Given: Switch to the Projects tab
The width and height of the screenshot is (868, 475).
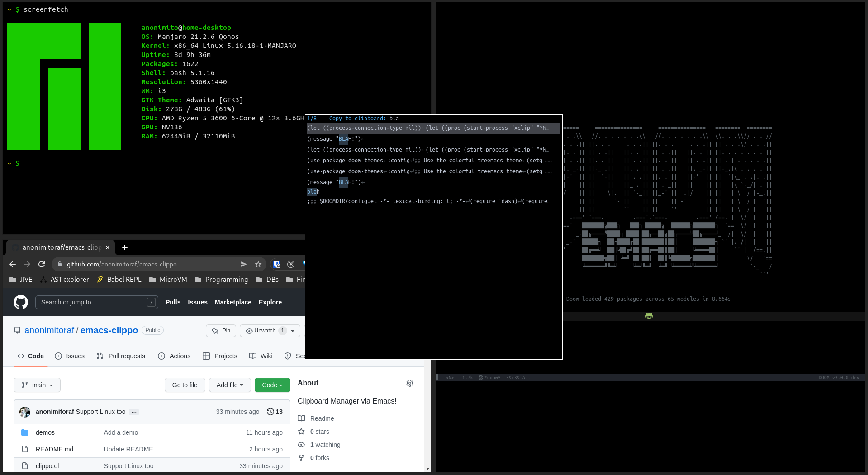Looking at the screenshot, I should coord(220,356).
